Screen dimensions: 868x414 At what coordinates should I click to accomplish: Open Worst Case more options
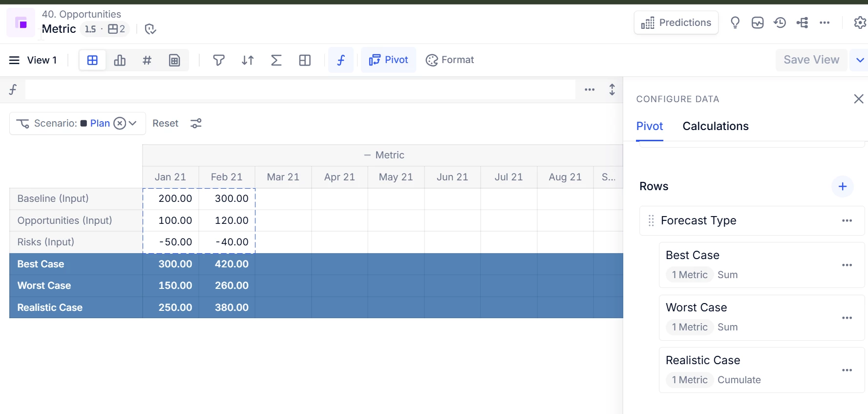click(x=847, y=318)
